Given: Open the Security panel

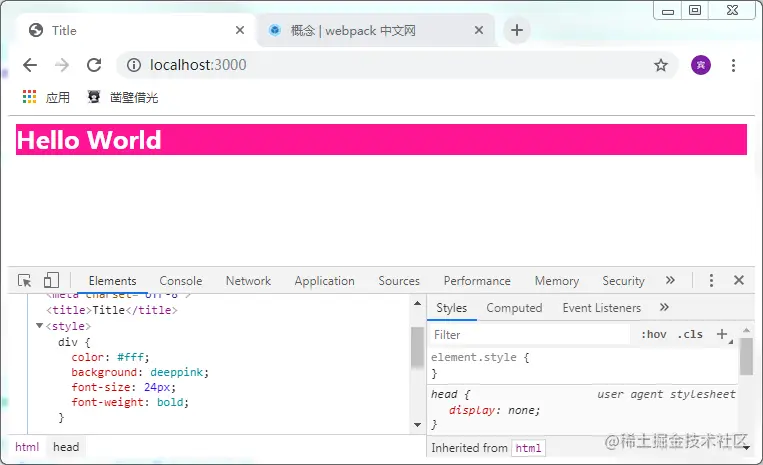Looking at the screenshot, I should pyautogui.click(x=623, y=281).
